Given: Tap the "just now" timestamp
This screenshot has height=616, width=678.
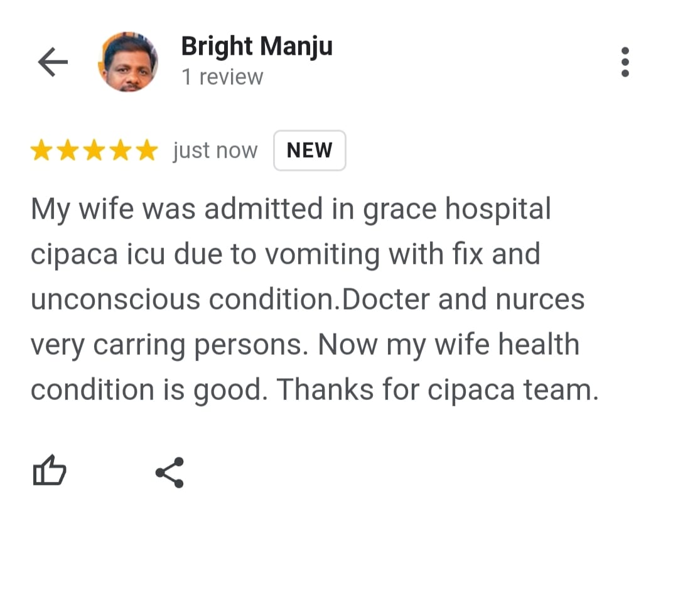Looking at the screenshot, I should click(x=215, y=151).
